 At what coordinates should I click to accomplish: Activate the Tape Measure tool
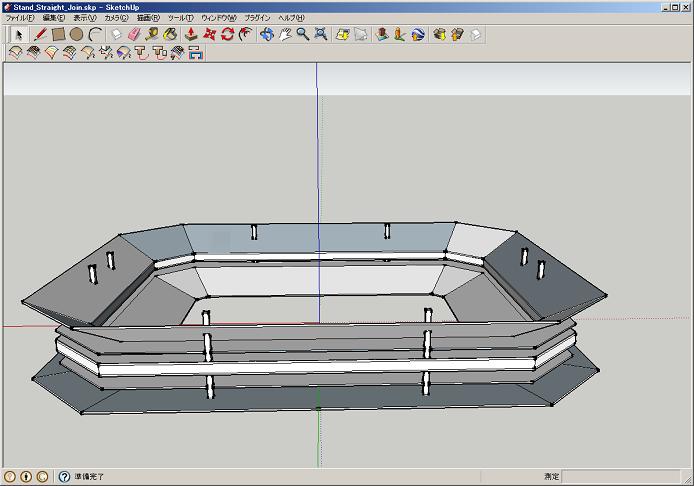tap(152, 34)
